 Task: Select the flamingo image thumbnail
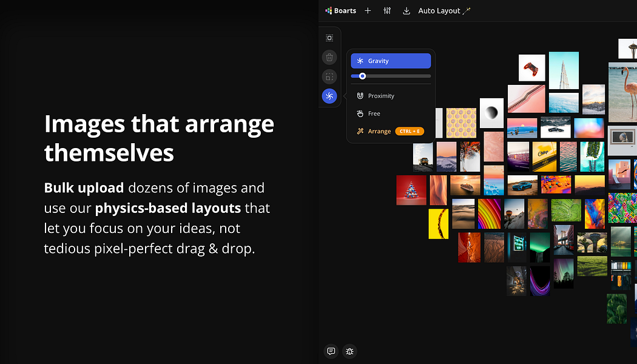coord(622,91)
